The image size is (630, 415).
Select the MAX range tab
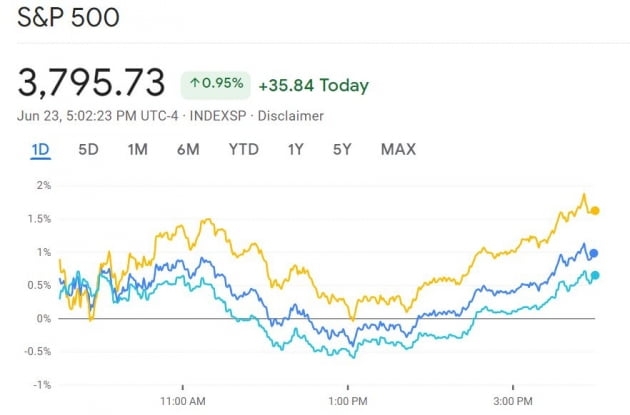coord(398,150)
